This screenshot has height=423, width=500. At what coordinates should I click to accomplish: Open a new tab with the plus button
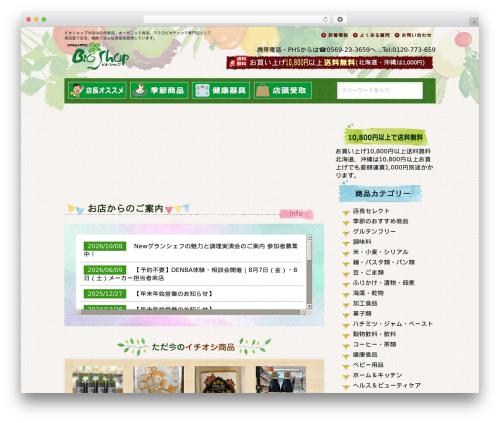pos(474,22)
